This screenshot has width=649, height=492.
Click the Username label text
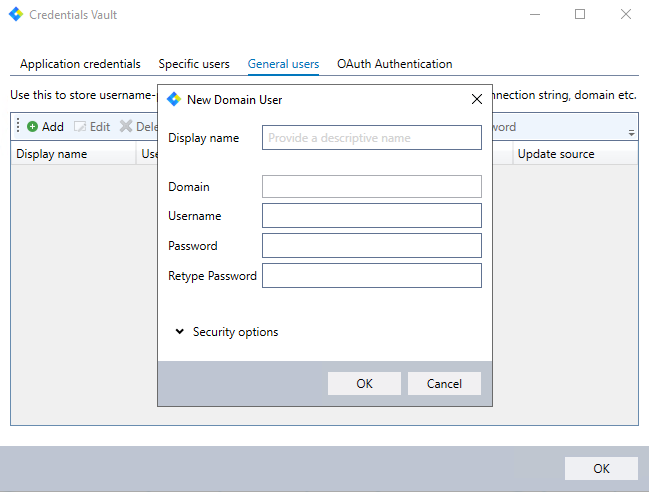tap(195, 216)
